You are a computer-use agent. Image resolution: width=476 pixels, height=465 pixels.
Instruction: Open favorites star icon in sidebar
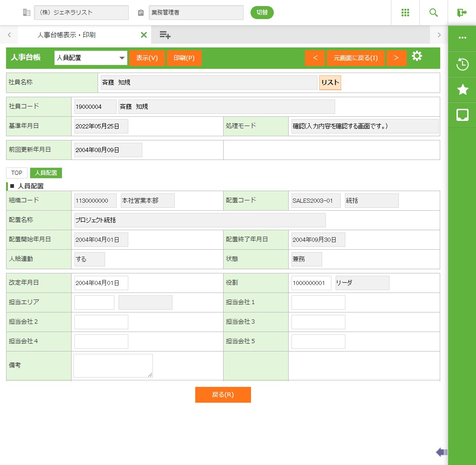(x=462, y=90)
